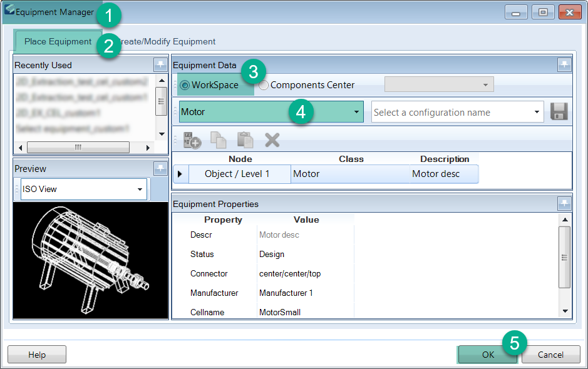Open the Motor equipment dropdown
This screenshot has width=588, height=369.
[357, 111]
